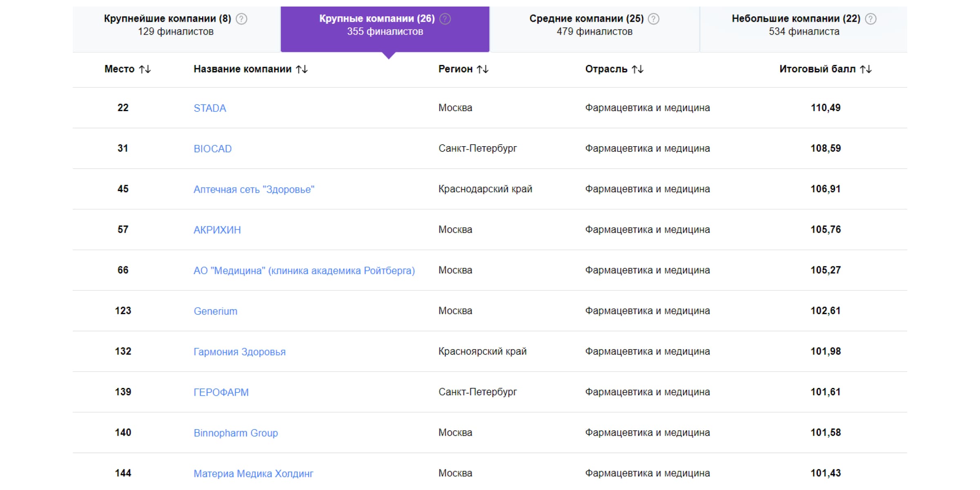Open the STADA company page
Screen dimensions: 980x490
(210, 108)
